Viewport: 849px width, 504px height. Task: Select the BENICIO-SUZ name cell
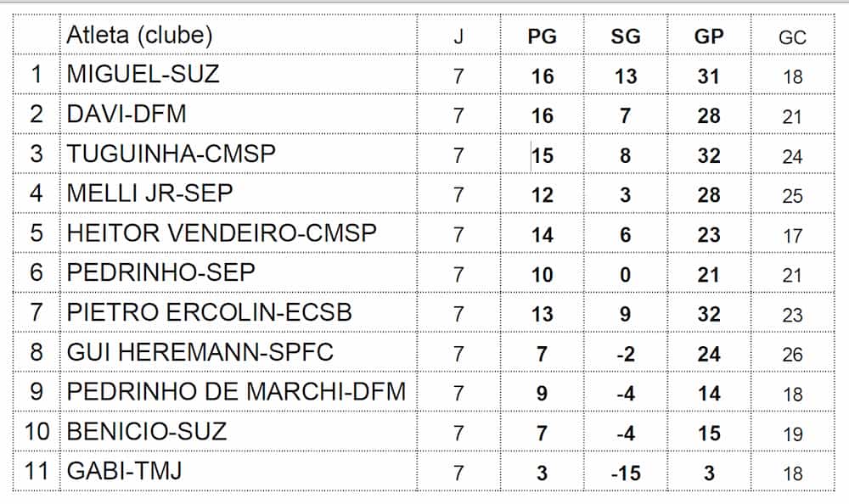point(147,432)
